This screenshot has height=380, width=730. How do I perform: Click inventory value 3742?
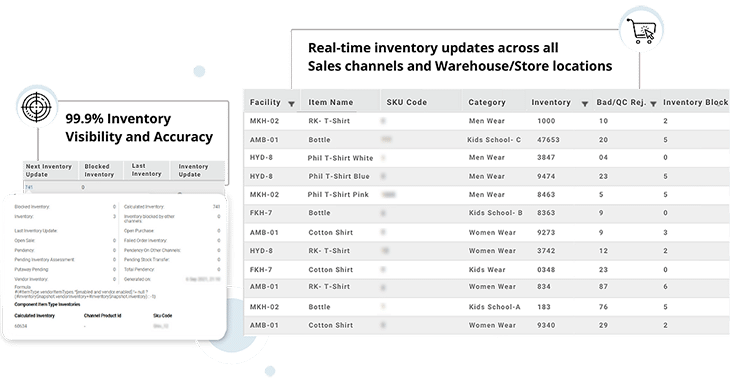[x=546, y=251]
